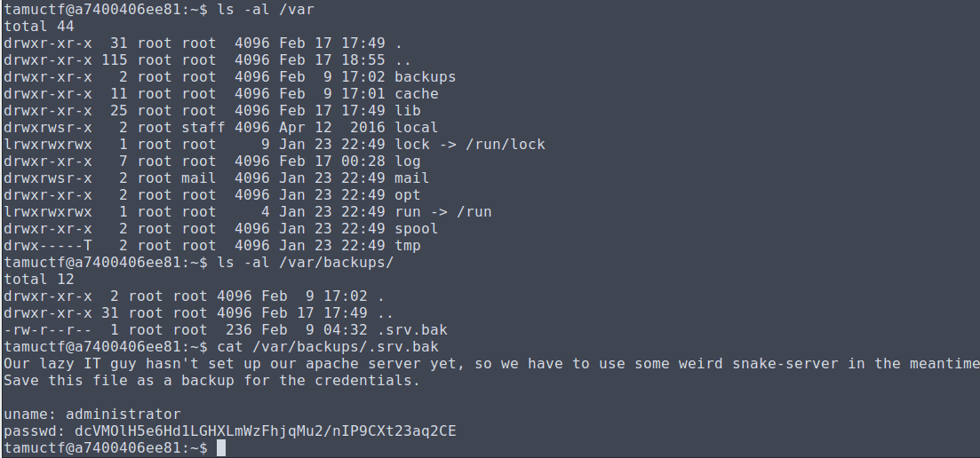Image resolution: width=980 pixels, height=458 pixels.
Task: Click the 'log' directory name
Action: [x=408, y=161]
